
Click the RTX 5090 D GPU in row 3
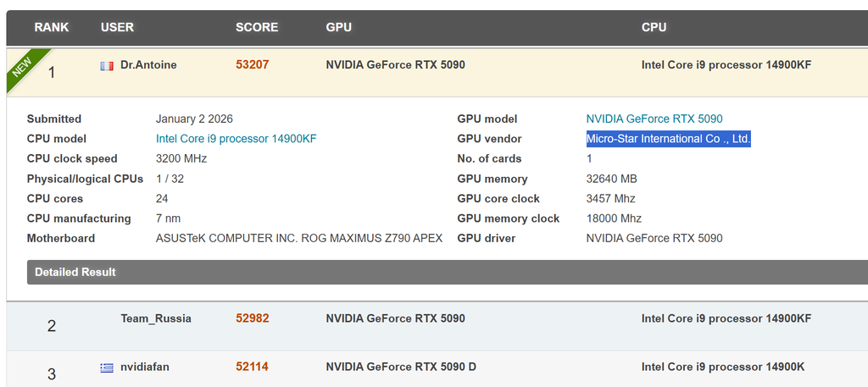(401, 368)
